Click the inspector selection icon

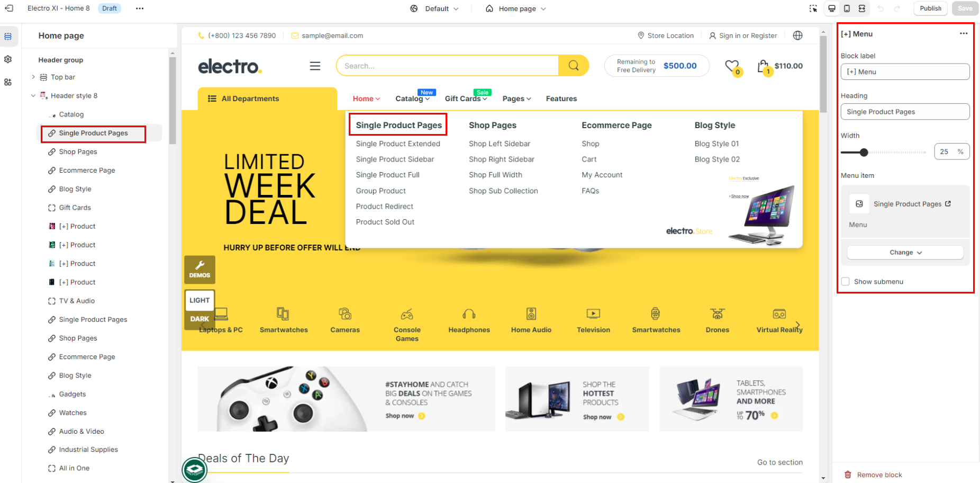click(813, 8)
